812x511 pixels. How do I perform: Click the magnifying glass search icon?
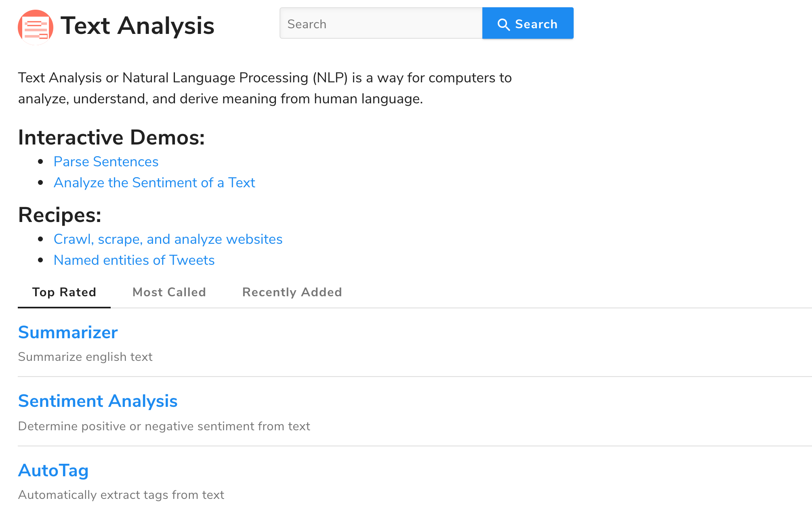[x=503, y=25]
